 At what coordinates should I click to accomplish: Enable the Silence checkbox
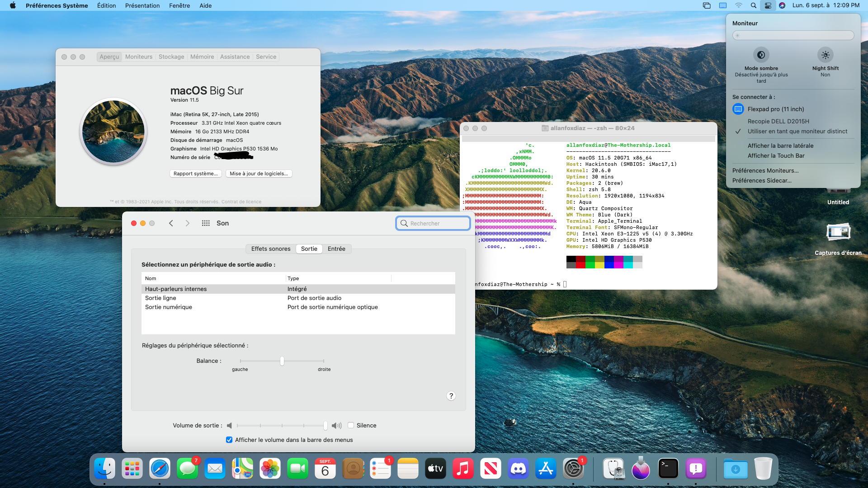tap(351, 425)
